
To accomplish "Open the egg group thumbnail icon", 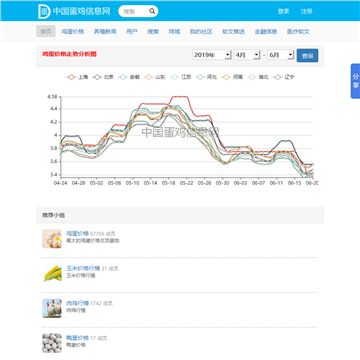I will tap(52, 239).
